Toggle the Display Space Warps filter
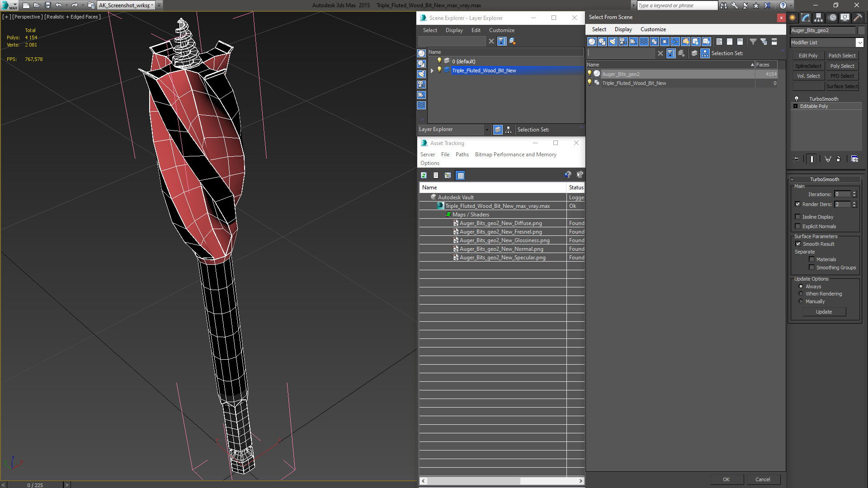The height and width of the screenshot is (488, 868). click(x=644, y=42)
